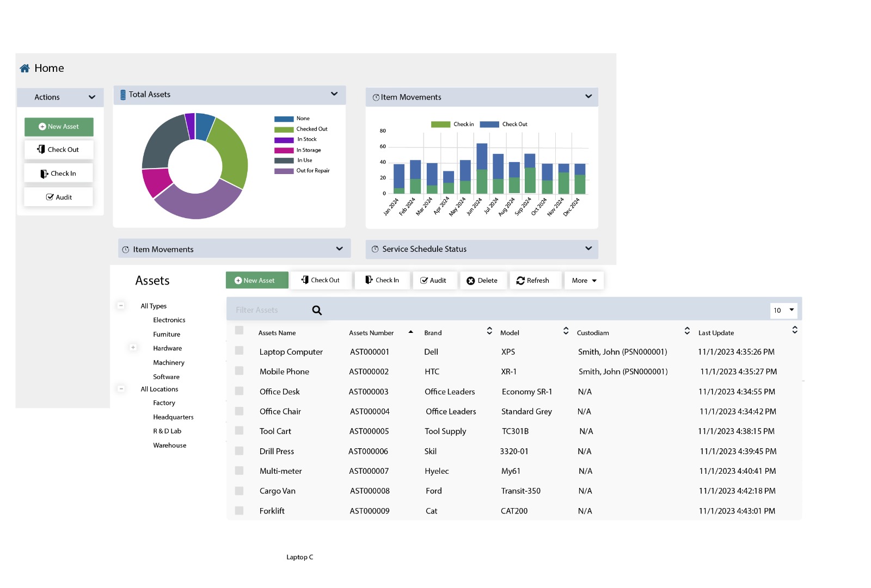This screenshot has height=588, width=871.
Task: Select Warehouse under All Locations
Action: click(169, 445)
